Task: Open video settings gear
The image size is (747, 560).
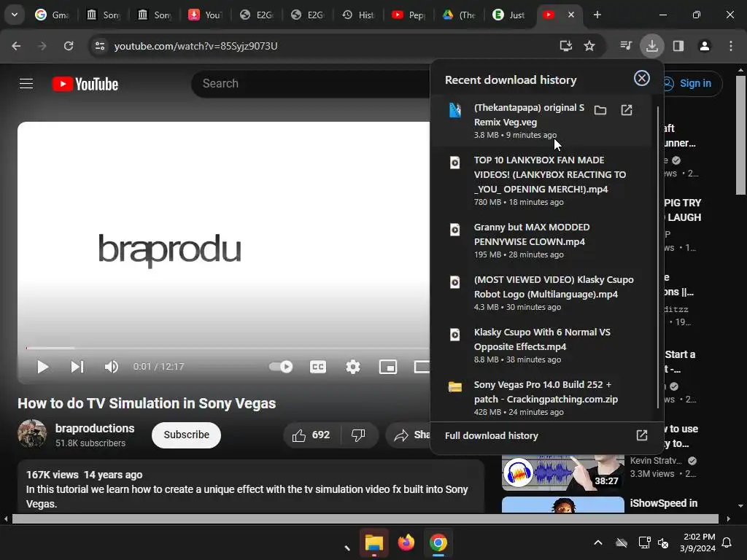Action: coord(353,367)
